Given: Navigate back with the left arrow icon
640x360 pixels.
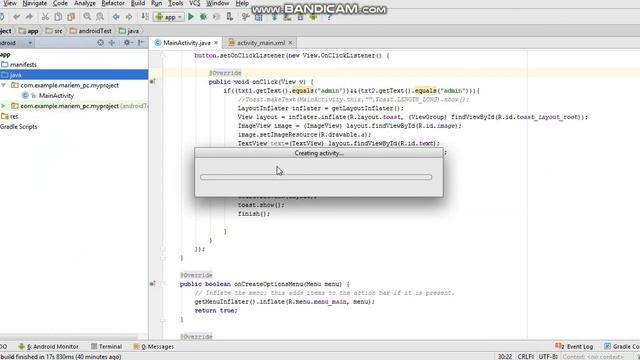Looking at the screenshot, I should pyautogui.click(x=116, y=17).
